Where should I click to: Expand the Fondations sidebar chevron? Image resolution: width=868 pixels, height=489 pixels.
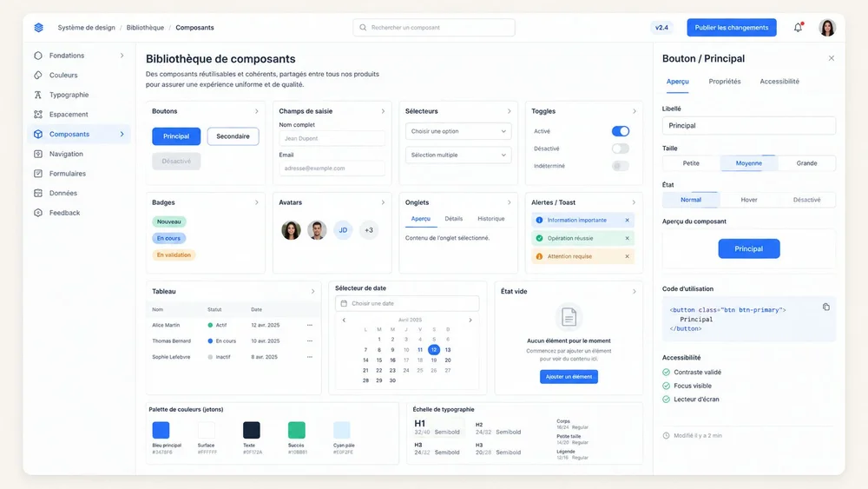[122, 56]
